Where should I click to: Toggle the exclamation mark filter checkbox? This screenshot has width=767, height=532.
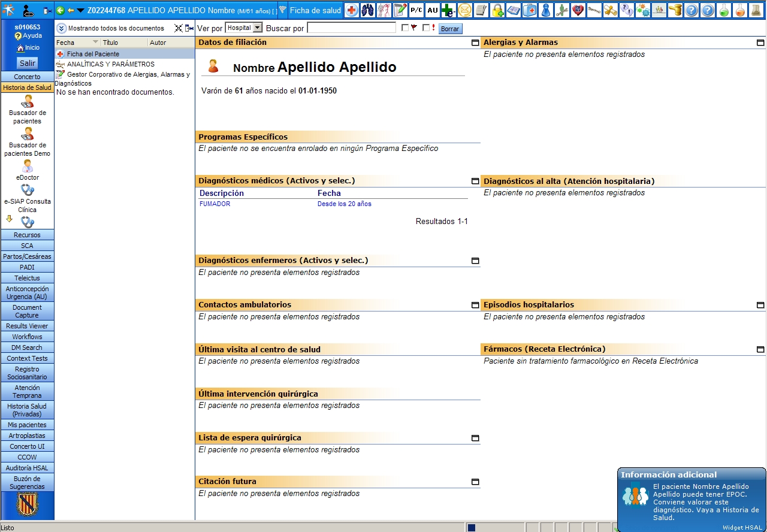coord(426,28)
